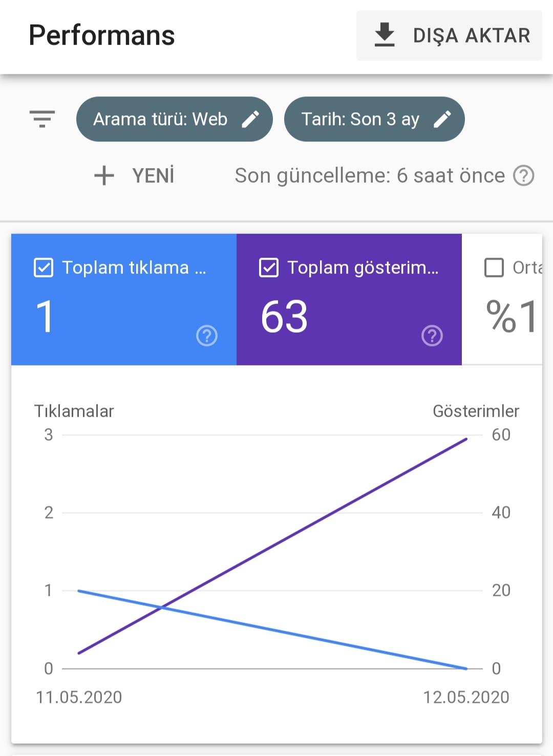The width and height of the screenshot is (553, 756).
Task: Uncheck the Toplam gösterim checkbox
Action: click(269, 267)
